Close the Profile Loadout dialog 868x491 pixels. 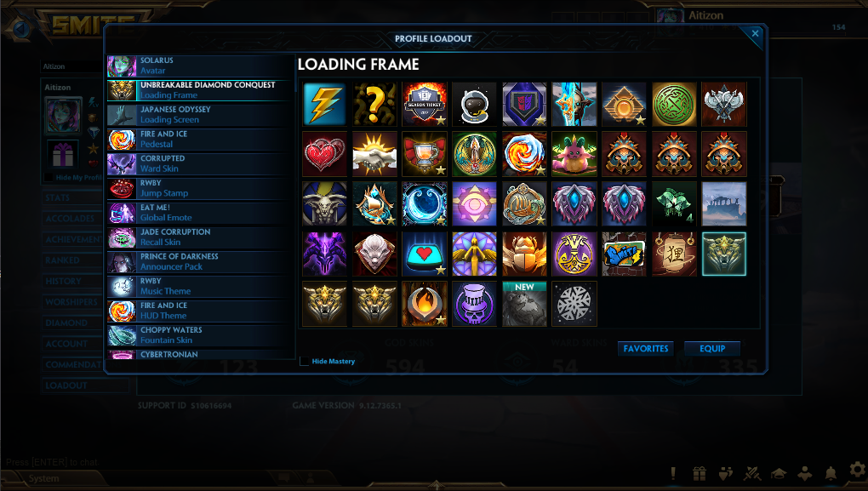(755, 34)
